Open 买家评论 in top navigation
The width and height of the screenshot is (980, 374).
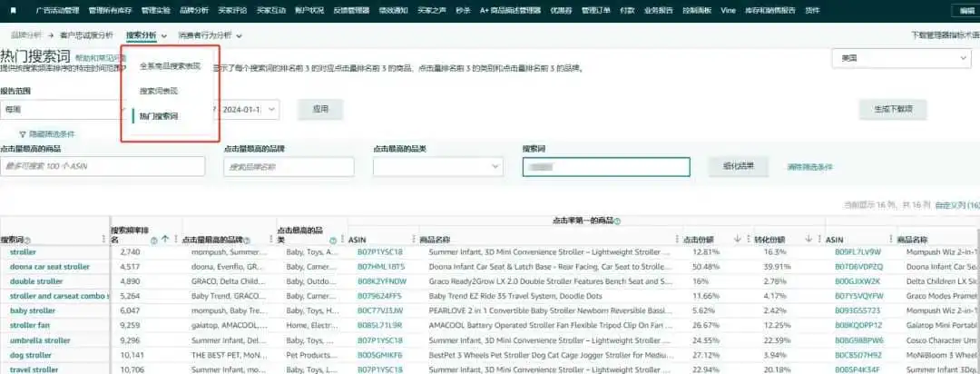coord(232,11)
